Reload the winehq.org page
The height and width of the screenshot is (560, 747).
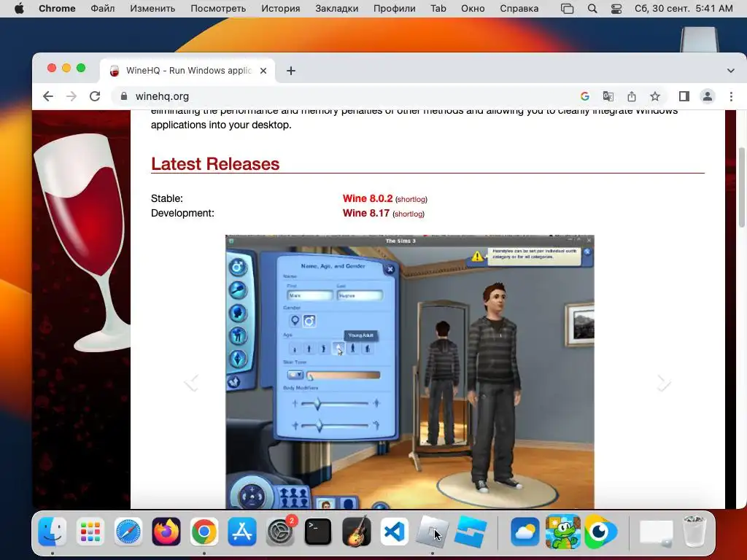click(x=95, y=96)
